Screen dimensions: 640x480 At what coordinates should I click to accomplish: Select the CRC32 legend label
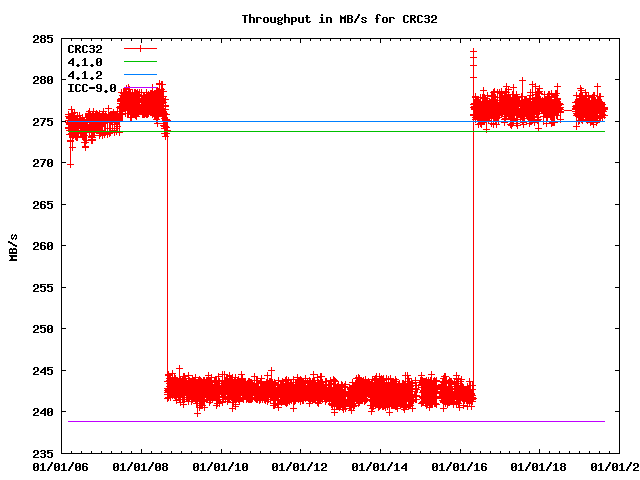click(x=85, y=48)
